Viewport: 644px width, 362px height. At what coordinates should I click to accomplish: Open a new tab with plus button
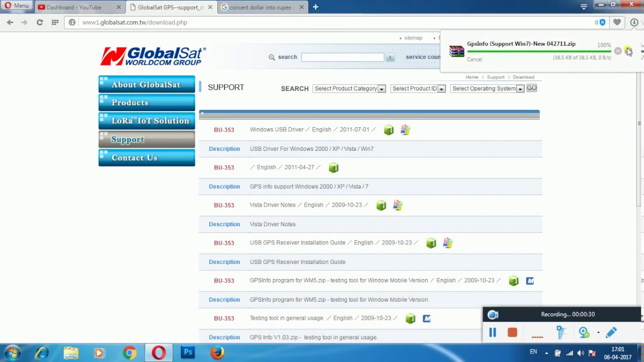coord(315,7)
